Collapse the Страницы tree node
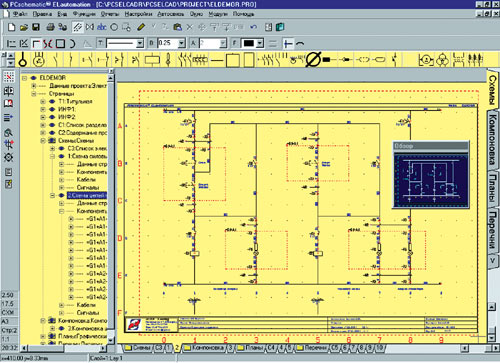Screen dimensions: 500x363 point(34,94)
